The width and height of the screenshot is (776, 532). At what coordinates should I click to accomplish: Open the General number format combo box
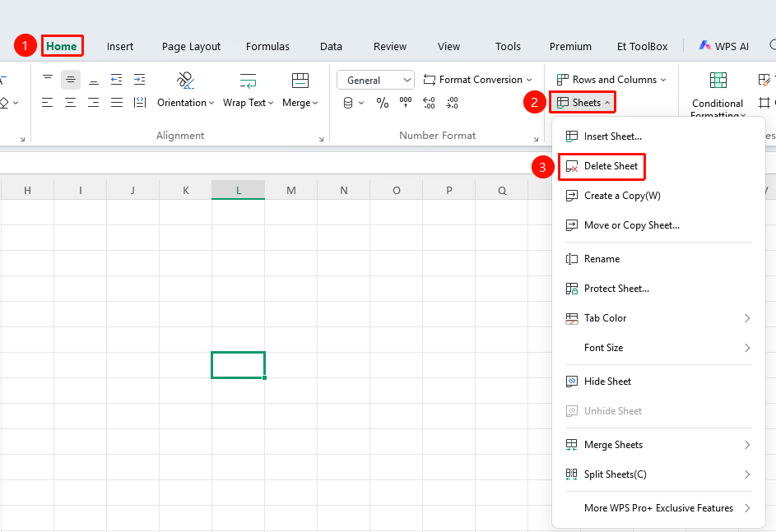(375, 80)
